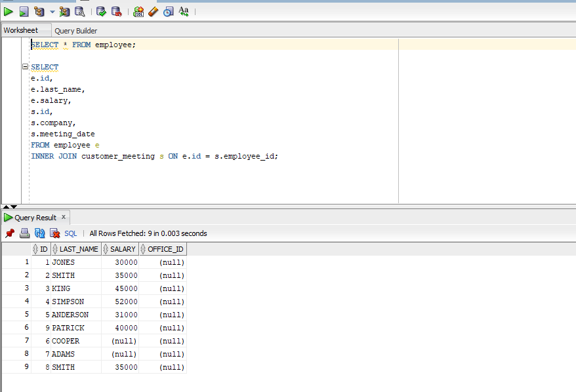Click the down-arrow splitter collapse control
This screenshot has width=576, height=392.
[14, 206]
